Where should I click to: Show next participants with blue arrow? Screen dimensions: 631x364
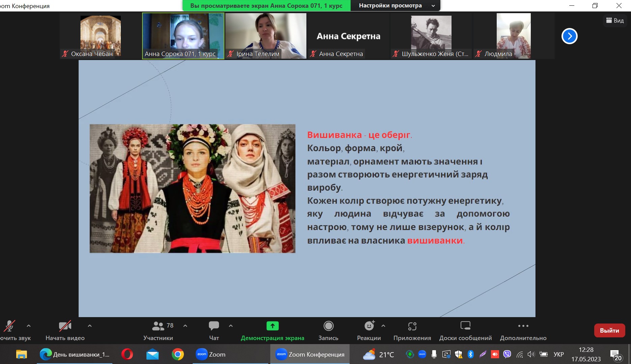point(569,36)
